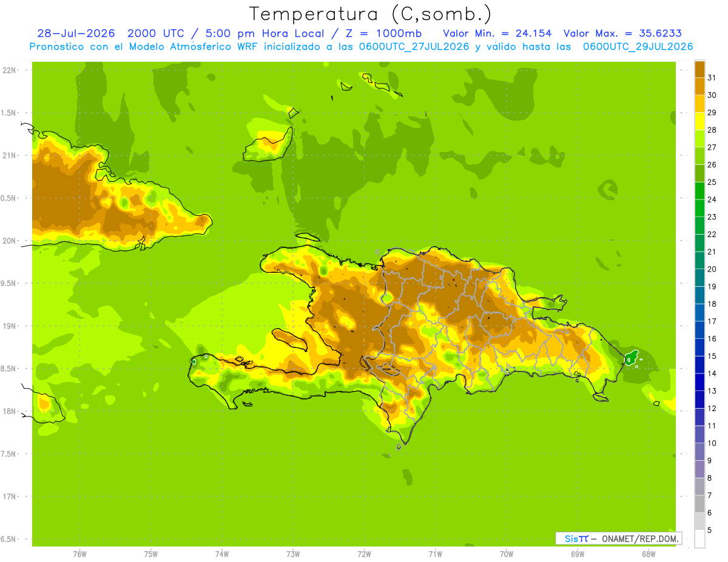This screenshot has width=728, height=562.
Task: Click legend value '5'
Action: 710,530
